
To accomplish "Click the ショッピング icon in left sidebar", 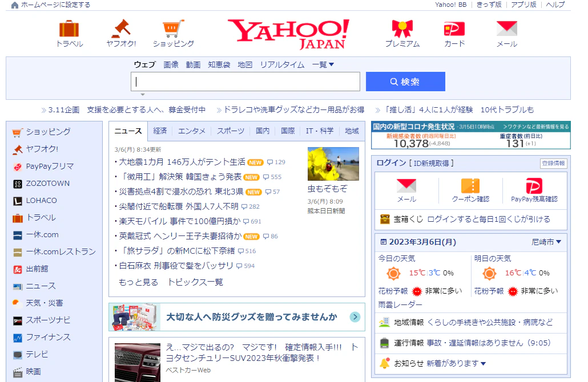I will [x=18, y=132].
